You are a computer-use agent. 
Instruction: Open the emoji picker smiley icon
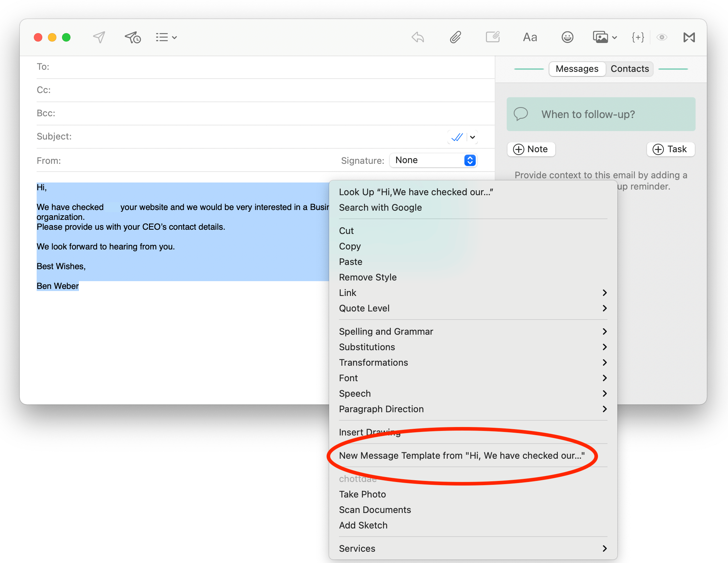point(567,37)
